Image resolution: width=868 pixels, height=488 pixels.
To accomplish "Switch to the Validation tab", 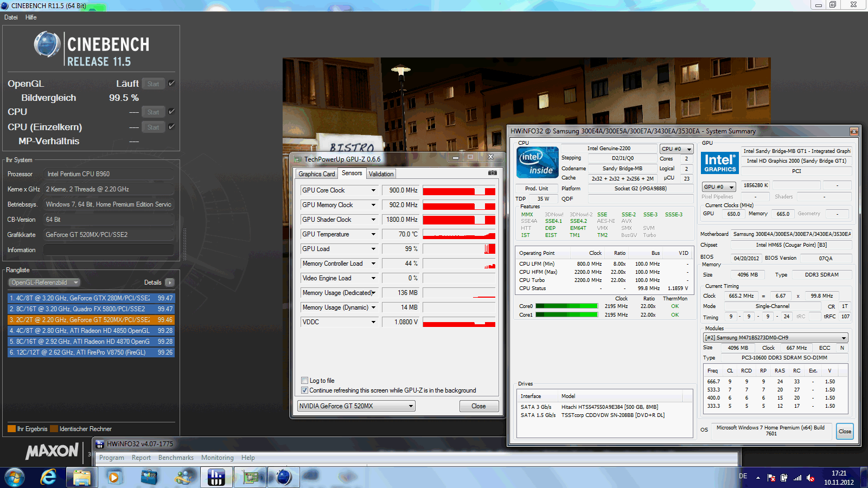I will click(381, 174).
